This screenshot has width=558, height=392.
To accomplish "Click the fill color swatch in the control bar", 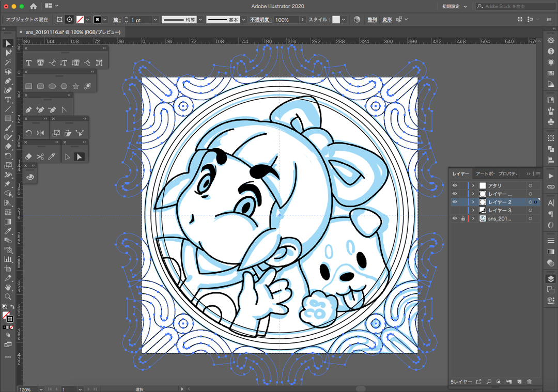I will [80, 20].
